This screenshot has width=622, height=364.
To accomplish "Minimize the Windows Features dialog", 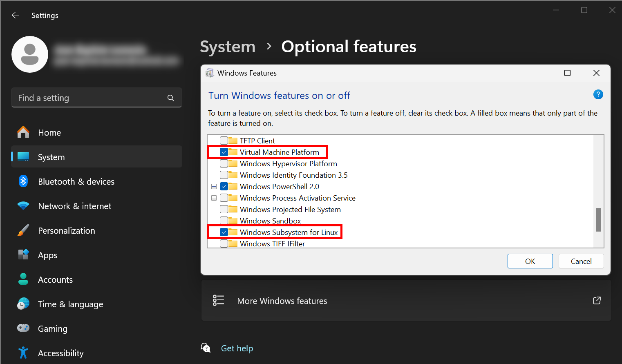I will click(539, 73).
